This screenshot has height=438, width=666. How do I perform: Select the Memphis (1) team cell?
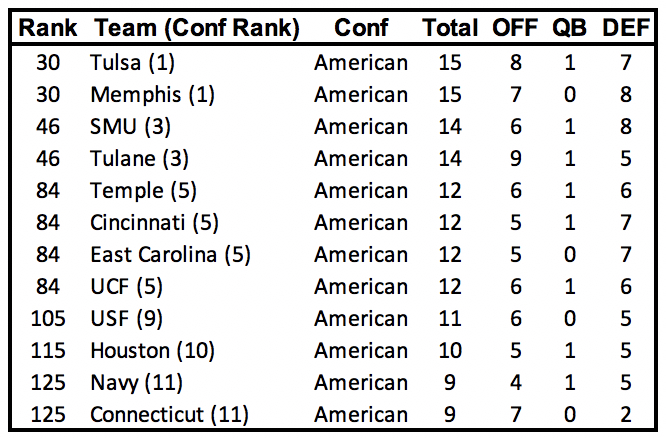[x=146, y=95]
